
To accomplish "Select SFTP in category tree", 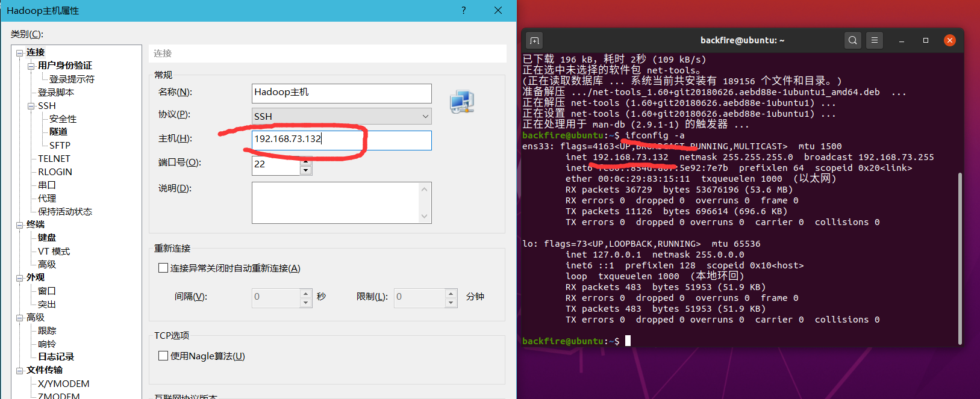I will coord(60,146).
